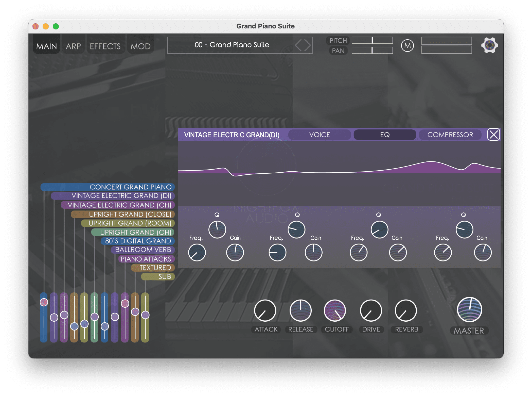Click the REVERB knob
Screen dimensions: 532x396
pos(406,310)
